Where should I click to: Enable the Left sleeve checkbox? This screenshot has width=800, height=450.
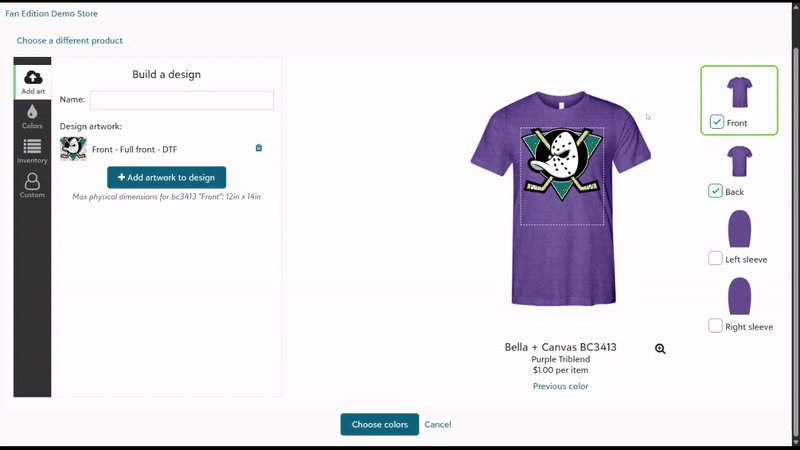click(716, 259)
